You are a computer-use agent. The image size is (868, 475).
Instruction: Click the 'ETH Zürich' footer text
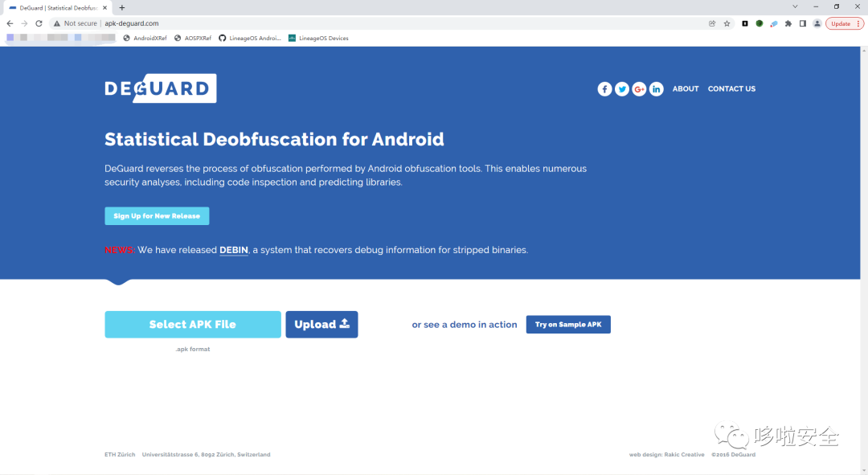tap(120, 455)
